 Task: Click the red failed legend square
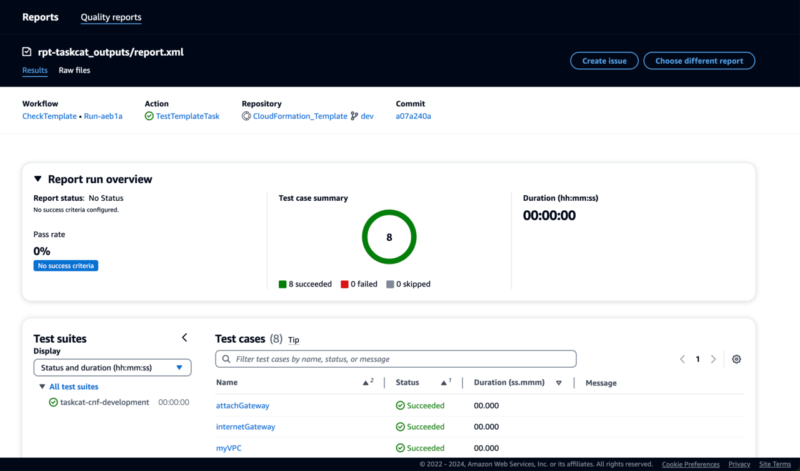tap(344, 284)
